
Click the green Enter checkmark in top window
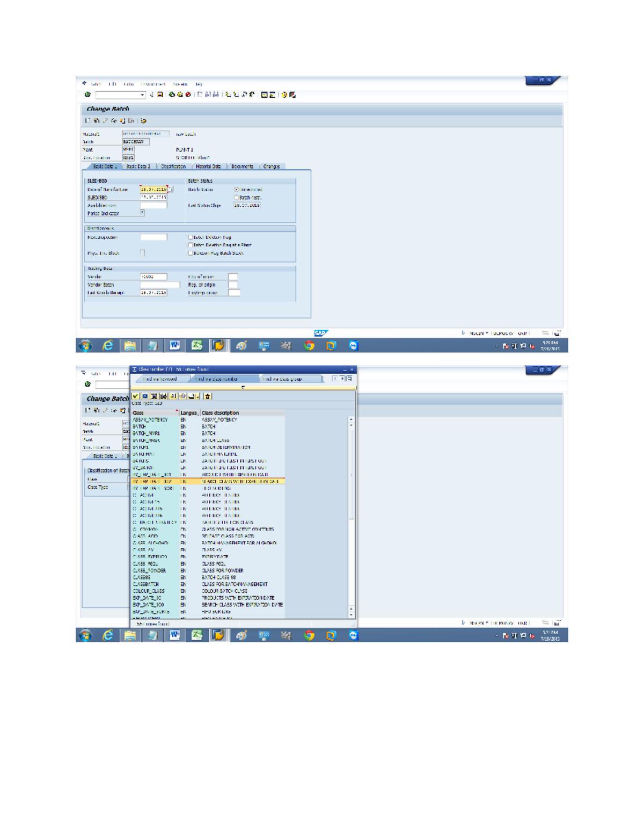click(87, 95)
